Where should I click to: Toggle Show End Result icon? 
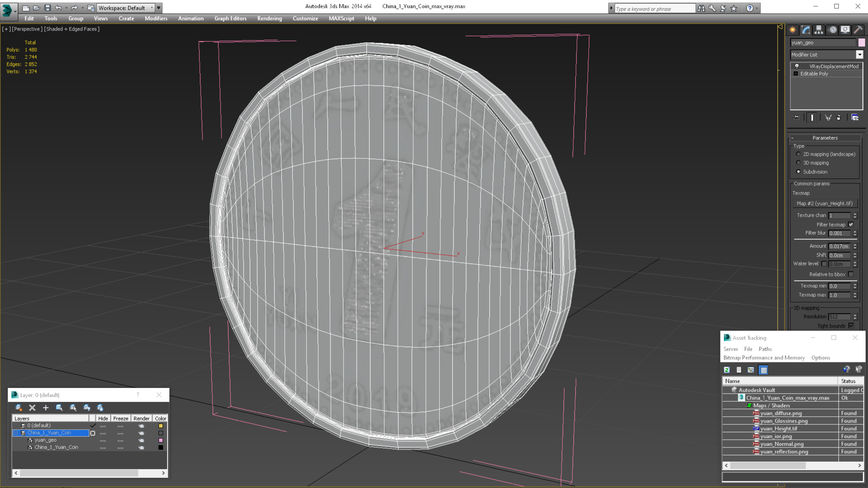(x=812, y=117)
